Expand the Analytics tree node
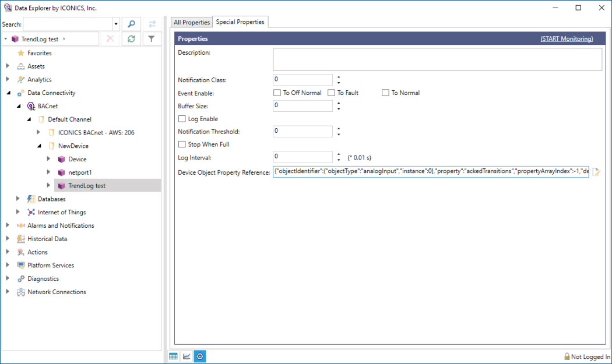The height and width of the screenshot is (364, 612). pyautogui.click(x=8, y=79)
